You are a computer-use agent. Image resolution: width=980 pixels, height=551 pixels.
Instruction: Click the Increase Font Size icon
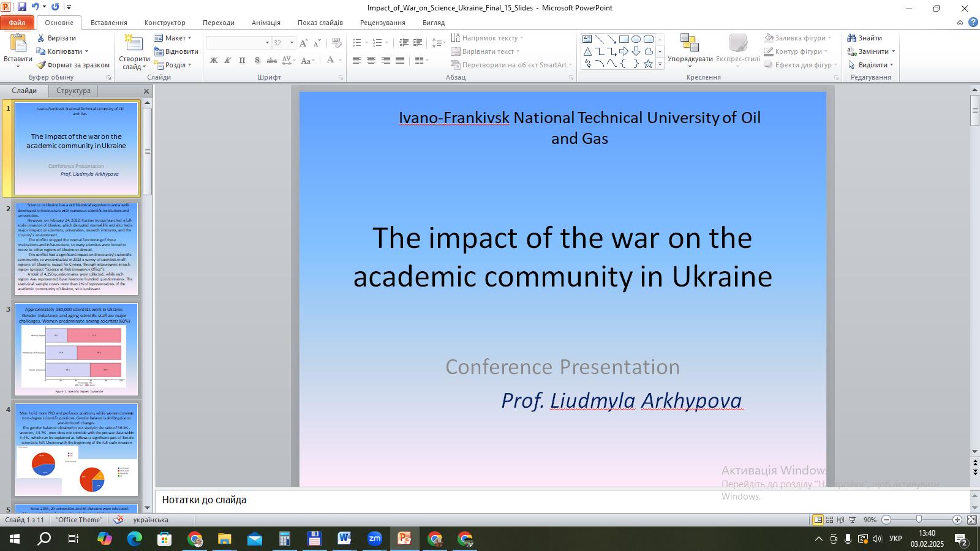tap(304, 43)
